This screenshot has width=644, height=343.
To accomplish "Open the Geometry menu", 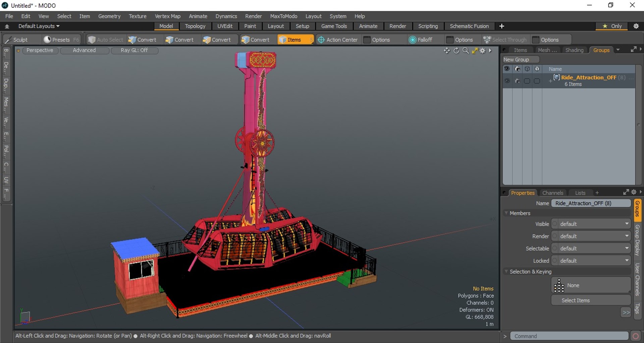I will click(109, 16).
